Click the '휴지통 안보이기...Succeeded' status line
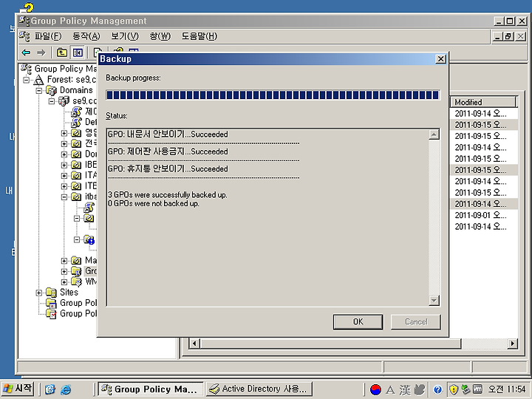This screenshot has width=532, height=399. coord(168,168)
